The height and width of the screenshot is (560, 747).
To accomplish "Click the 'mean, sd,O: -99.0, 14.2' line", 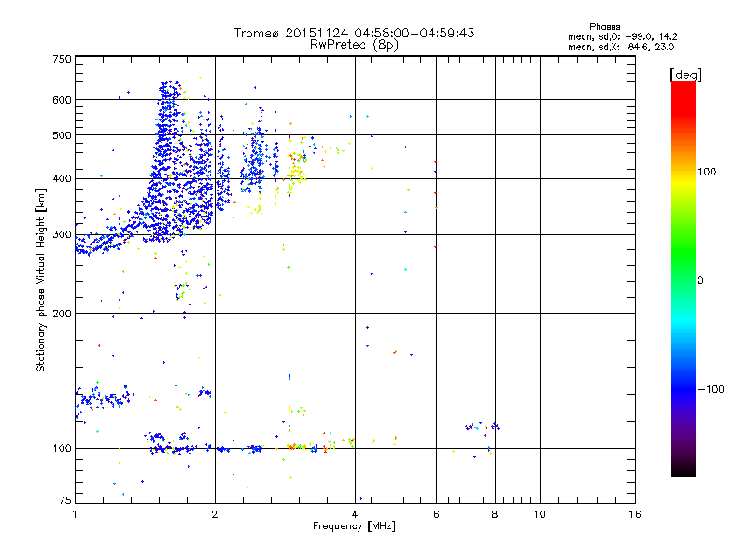I will (622, 36).
